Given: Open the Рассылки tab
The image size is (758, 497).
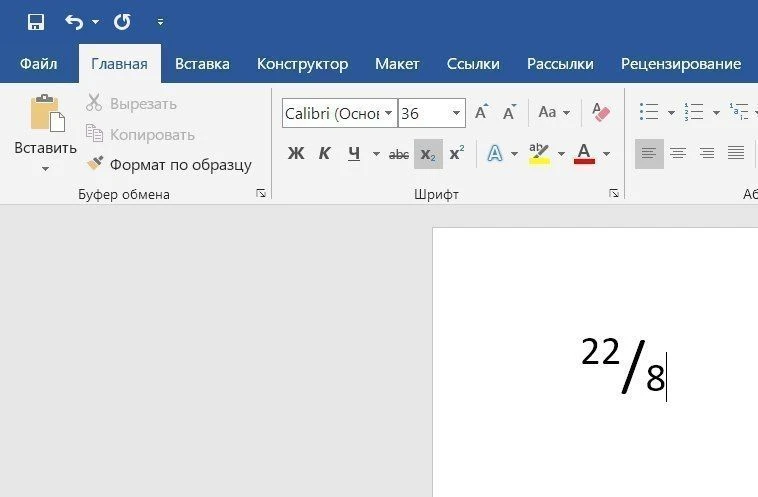Looking at the screenshot, I should 560,64.
